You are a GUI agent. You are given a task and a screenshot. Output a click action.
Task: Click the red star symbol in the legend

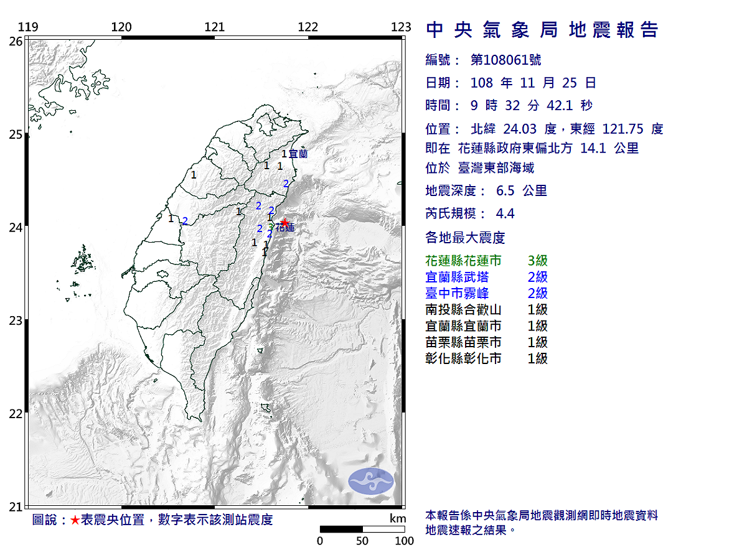75,520
